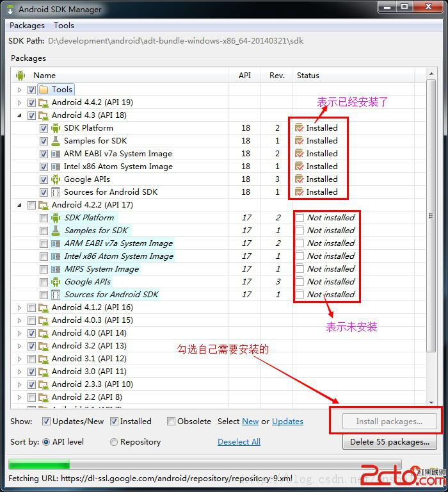Click the Android 3.2 (API 13) folder icon

pos(44,346)
